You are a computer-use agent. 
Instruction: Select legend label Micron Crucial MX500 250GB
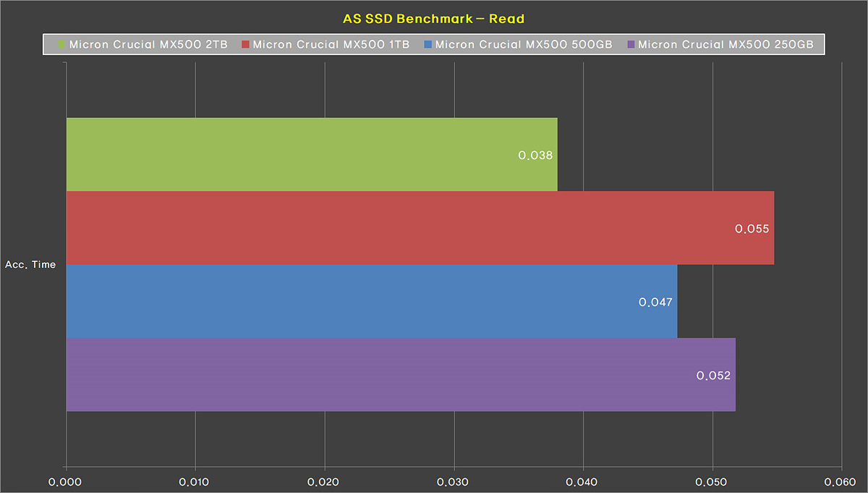(726, 45)
